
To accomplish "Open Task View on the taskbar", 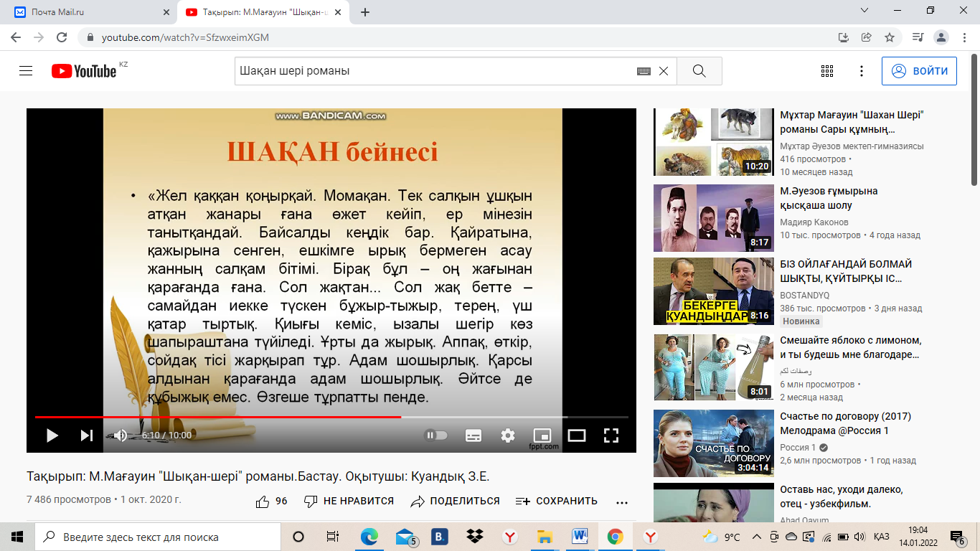I will (332, 537).
